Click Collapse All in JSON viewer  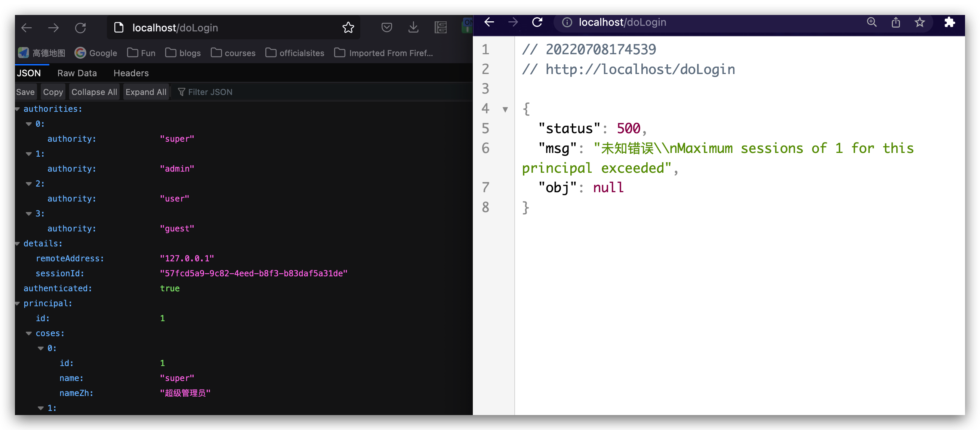tap(94, 92)
